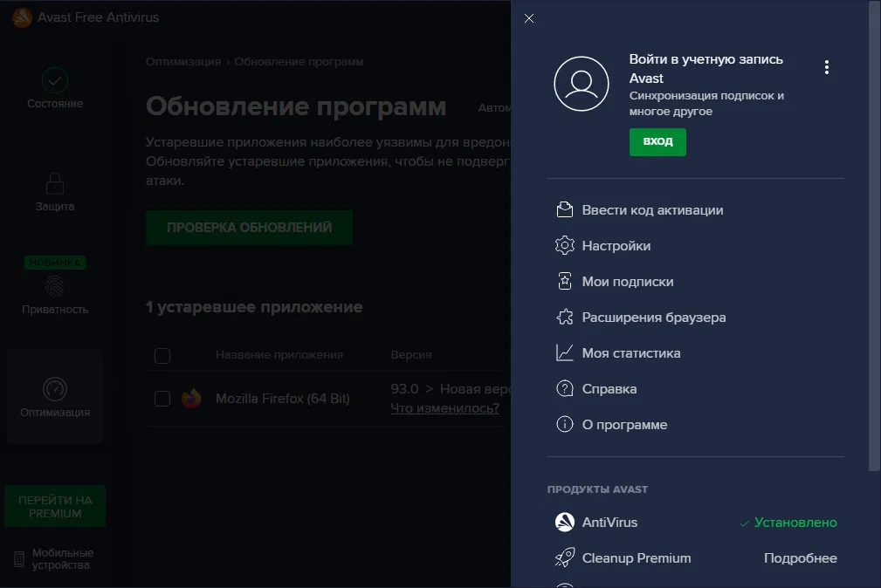881x588 pixels.
Task: Click the activation code envelope icon
Action: tap(564, 209)
